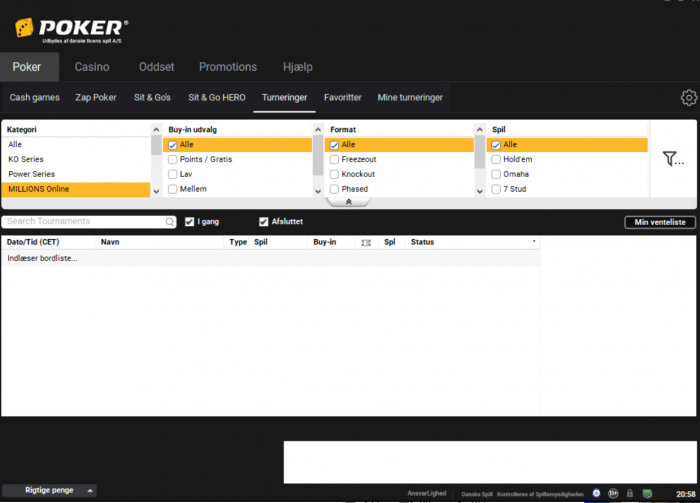Sort by Navn column header
This screenshot has height=503, width=700.
coord(110,242)
